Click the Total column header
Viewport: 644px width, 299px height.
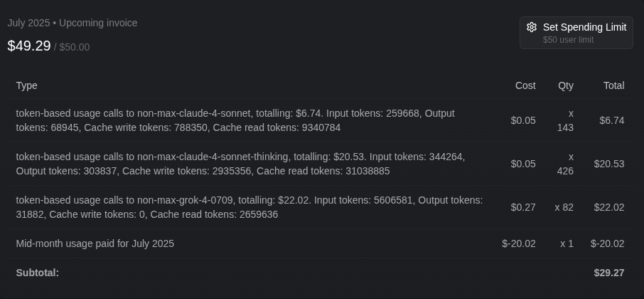point(613,85)
